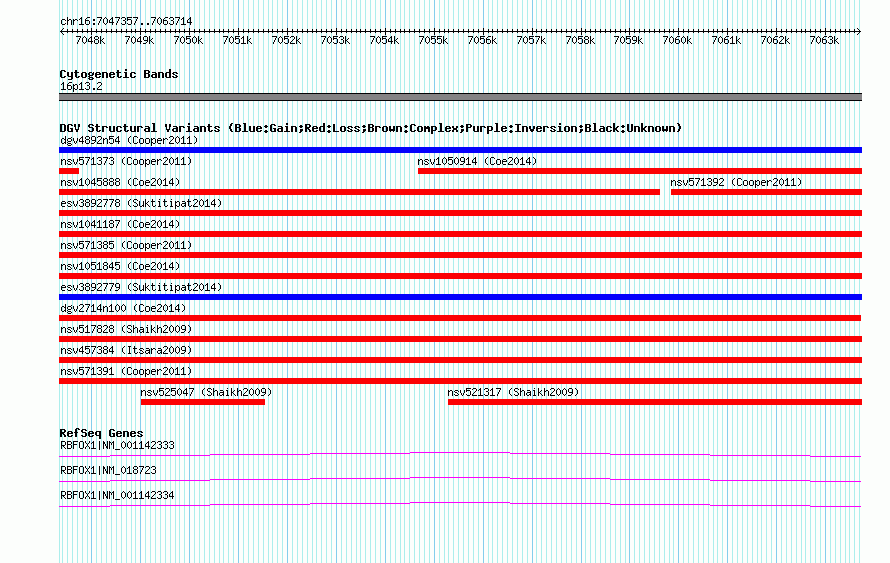Viewport: 890px width, 563px height.
Task: Click the RefSeq Genes track title
Action: click(101, 433)
